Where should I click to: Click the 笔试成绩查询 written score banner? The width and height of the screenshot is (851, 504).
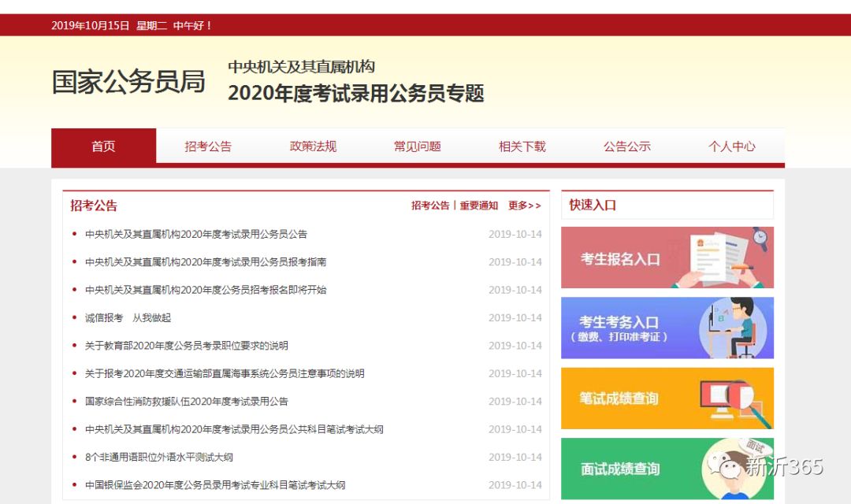tap(667, 398)
